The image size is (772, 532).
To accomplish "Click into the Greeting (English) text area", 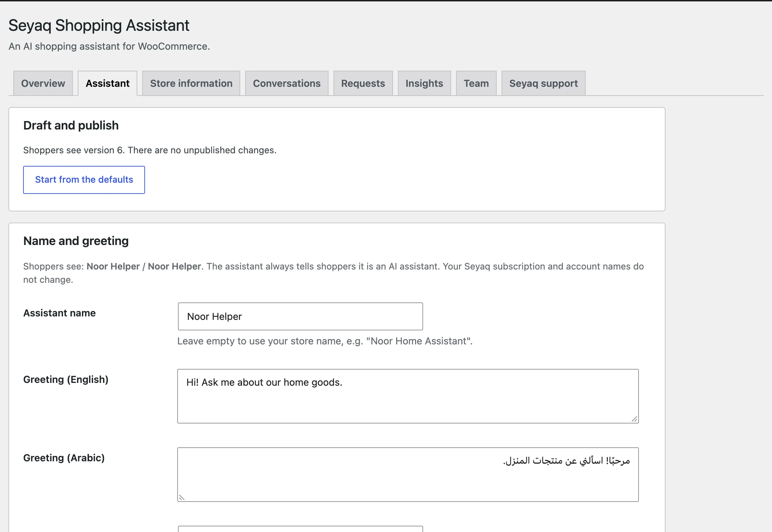I will 408,396.
